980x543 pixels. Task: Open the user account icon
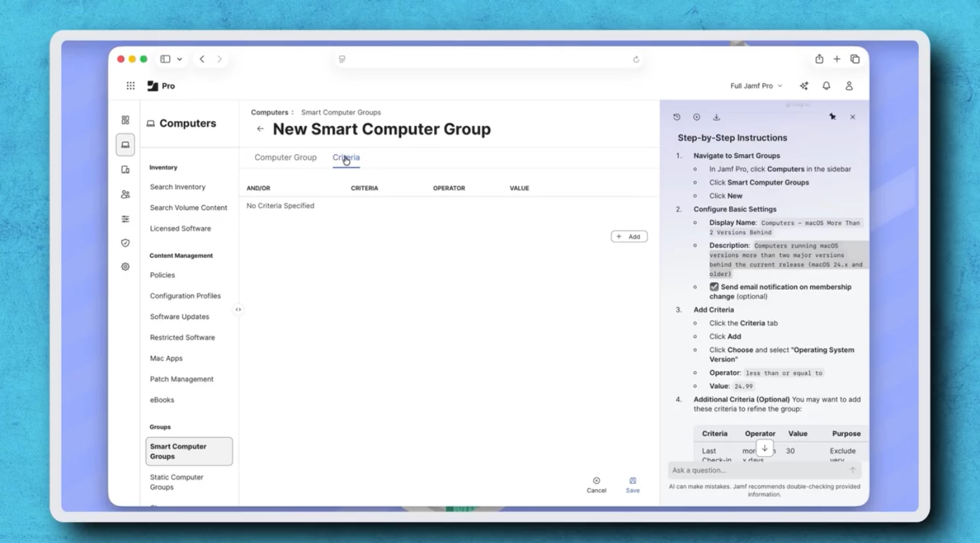849,86
